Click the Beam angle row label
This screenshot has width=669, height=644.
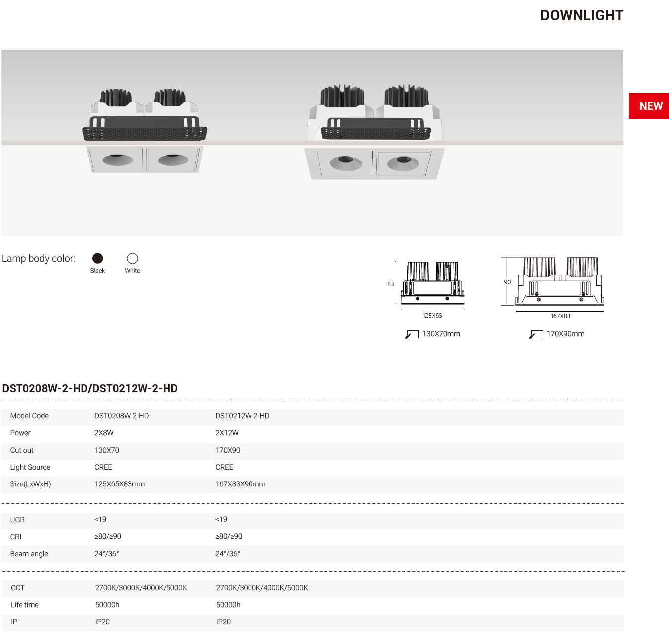tap(29, 554)
